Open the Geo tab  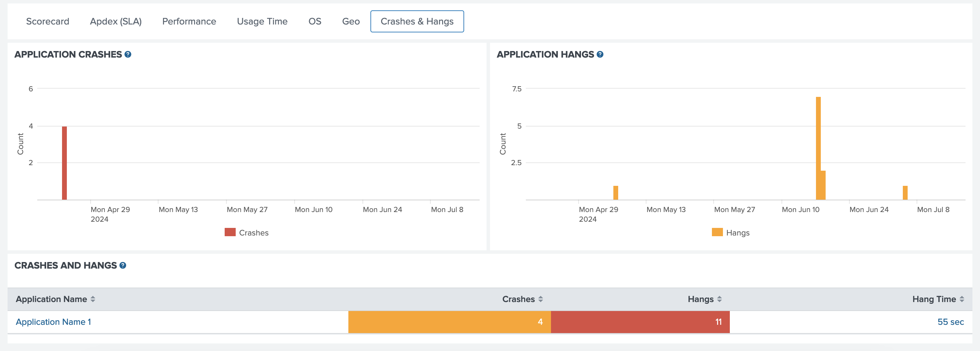[x=351, y=21]
